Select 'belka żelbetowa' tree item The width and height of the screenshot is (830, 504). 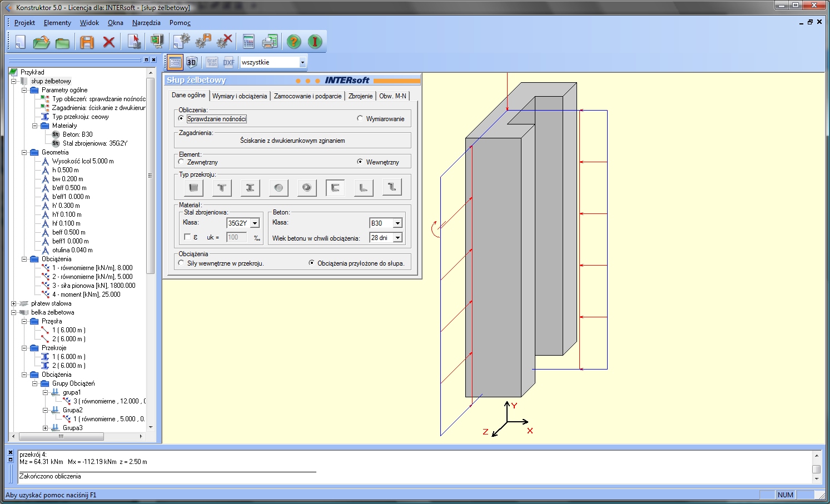pos(52,312)
